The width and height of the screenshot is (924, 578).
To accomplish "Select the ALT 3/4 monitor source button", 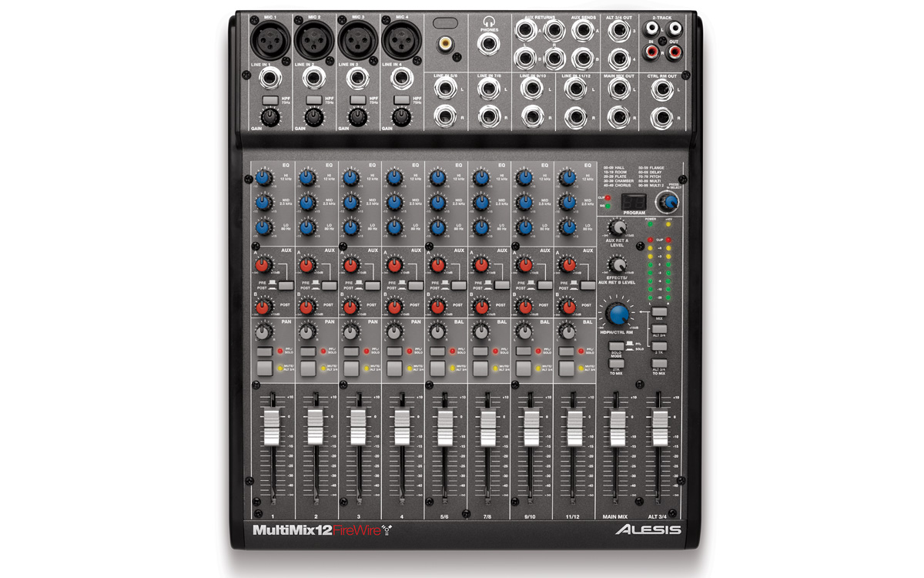I will click(x=658, y=328).
